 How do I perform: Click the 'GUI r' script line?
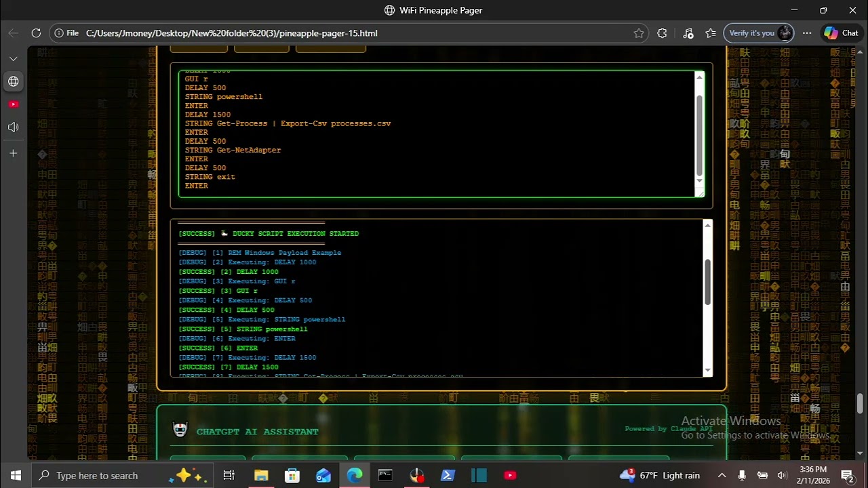pos(196,79)
